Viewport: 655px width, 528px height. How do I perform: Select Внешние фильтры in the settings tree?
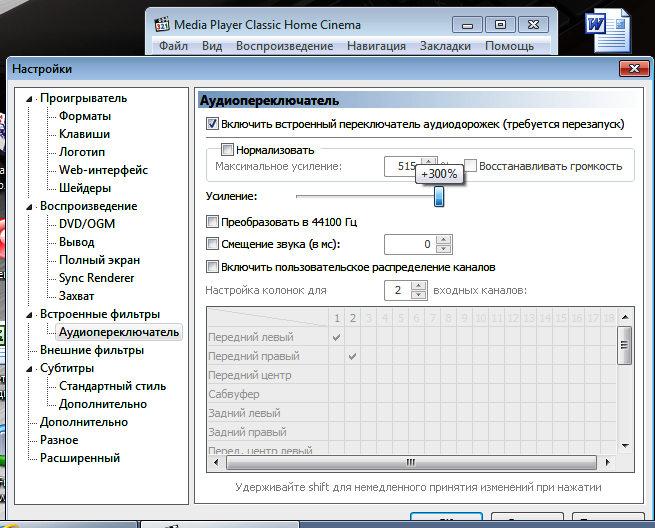click(x=92, y=350)
